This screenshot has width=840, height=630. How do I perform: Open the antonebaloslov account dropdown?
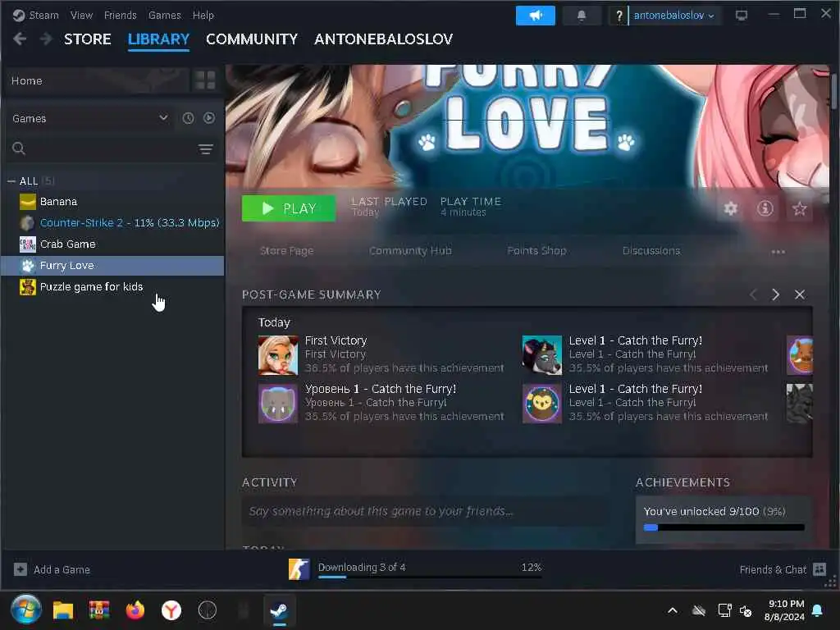674,16
